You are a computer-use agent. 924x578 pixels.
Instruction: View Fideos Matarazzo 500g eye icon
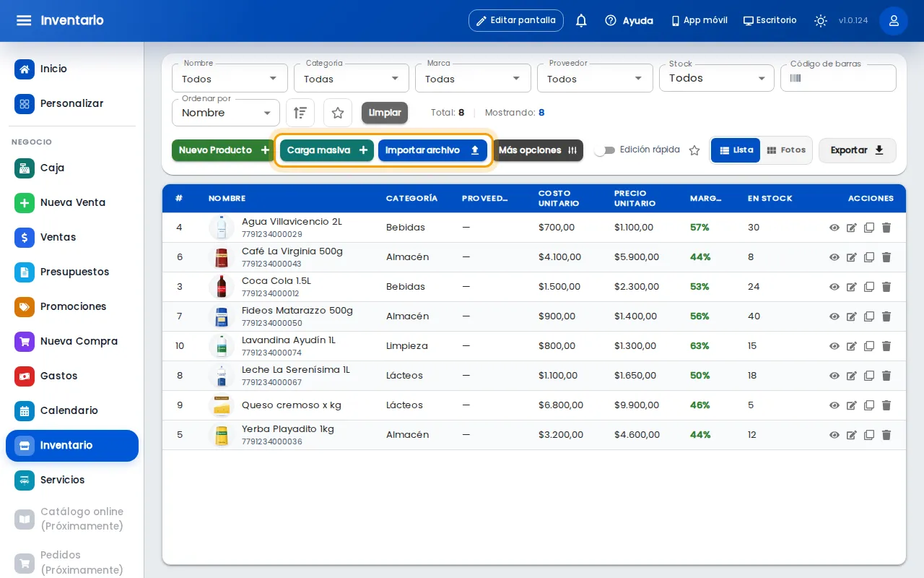tap(834, 316)
